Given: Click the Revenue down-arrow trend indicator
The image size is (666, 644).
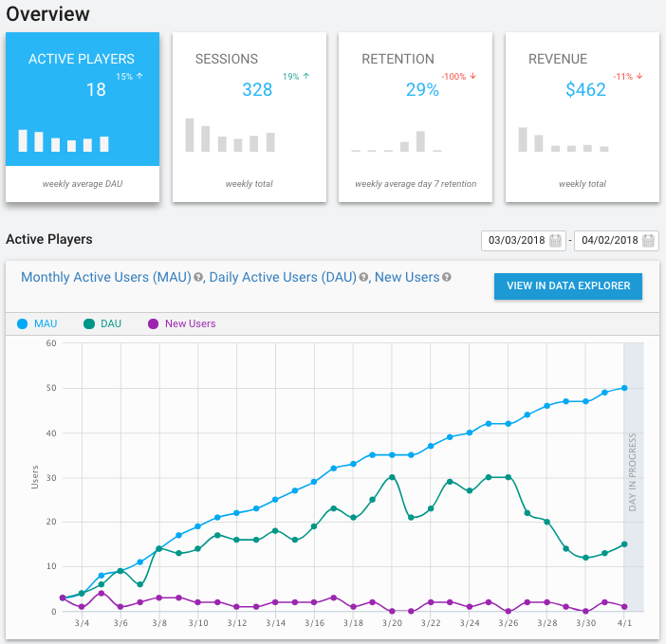Looking at the screenshot, I should pos(639,76).
